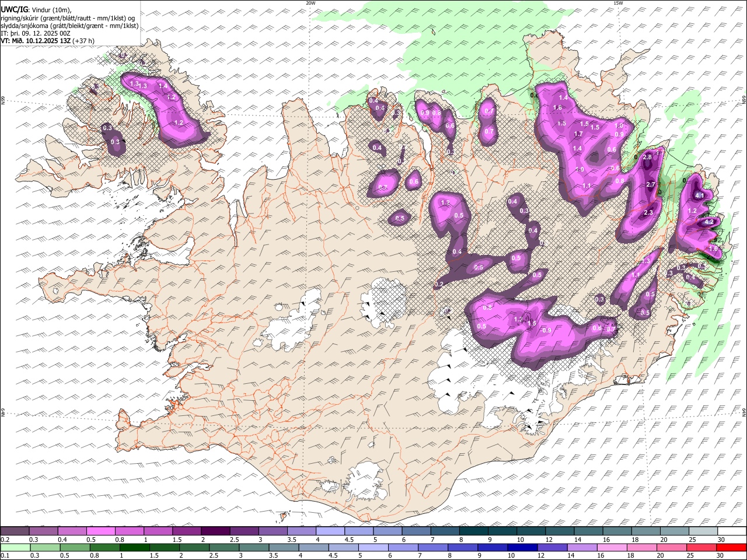Click the top-row white swatch after 30
This screenshot has height=560, width=747.
click(x=732, y=531)
